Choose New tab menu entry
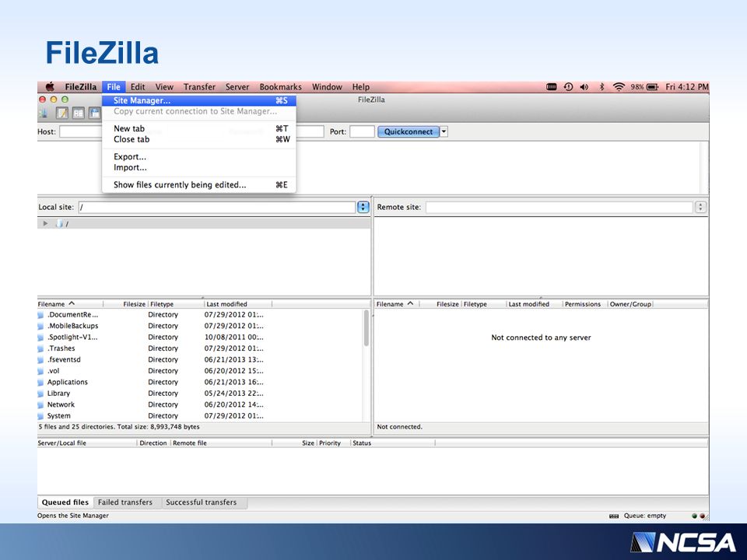 199,128
